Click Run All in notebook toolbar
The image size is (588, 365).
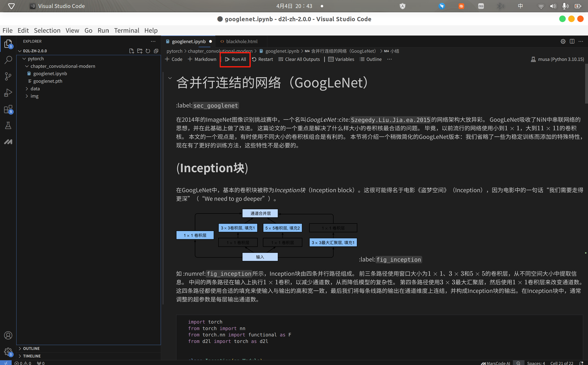coord(235,59)
